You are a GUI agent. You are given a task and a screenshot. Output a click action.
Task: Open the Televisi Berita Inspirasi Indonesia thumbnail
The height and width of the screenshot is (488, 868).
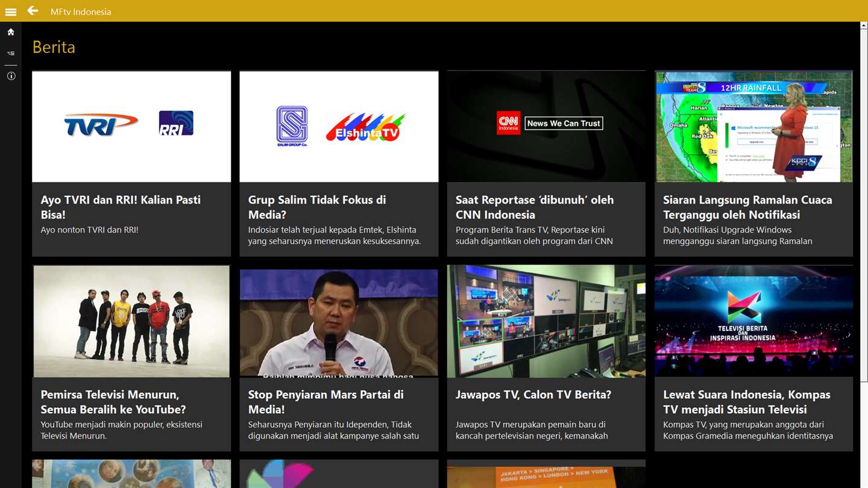pyautogui.click(x=753, y=321)
